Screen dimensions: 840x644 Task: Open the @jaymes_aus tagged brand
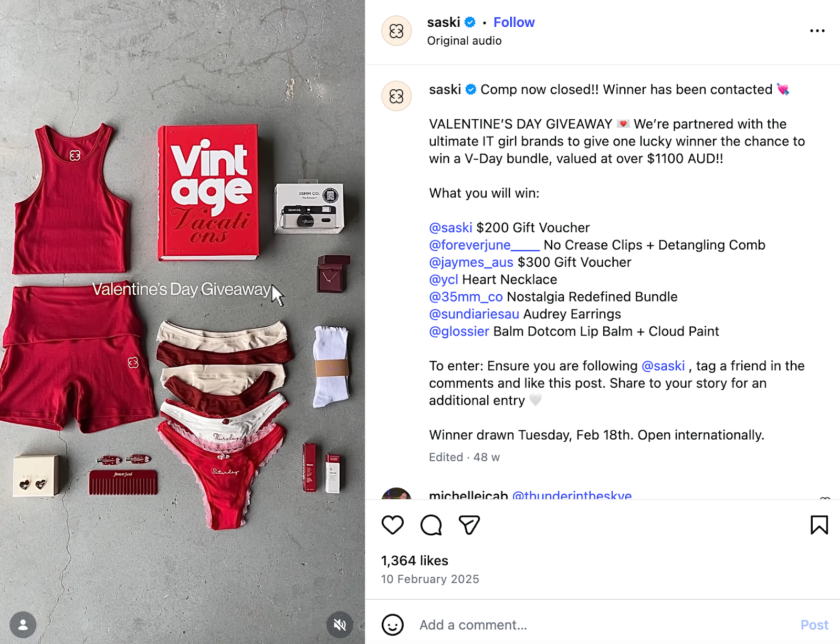pyautogui.click(x=471, y=262)
